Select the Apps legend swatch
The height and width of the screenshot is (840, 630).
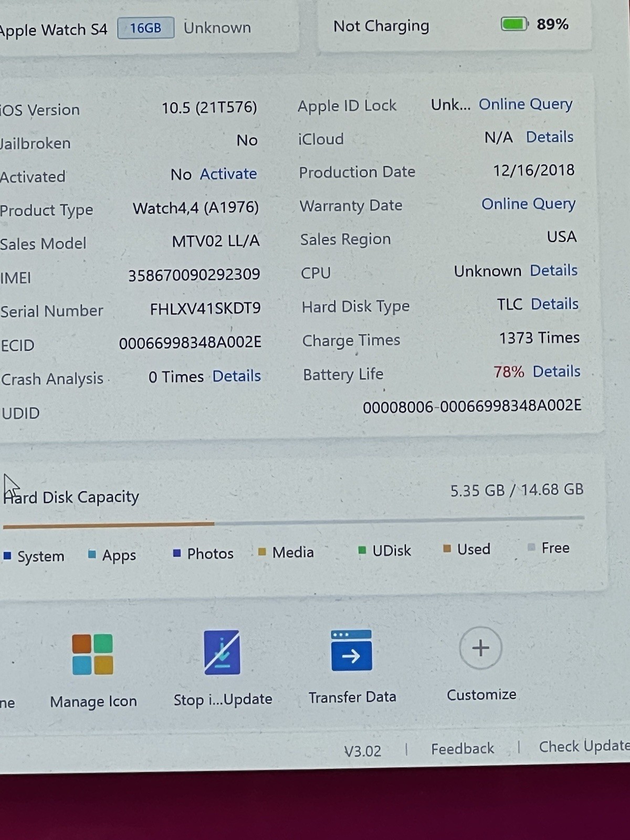click(x=92, y=554)
